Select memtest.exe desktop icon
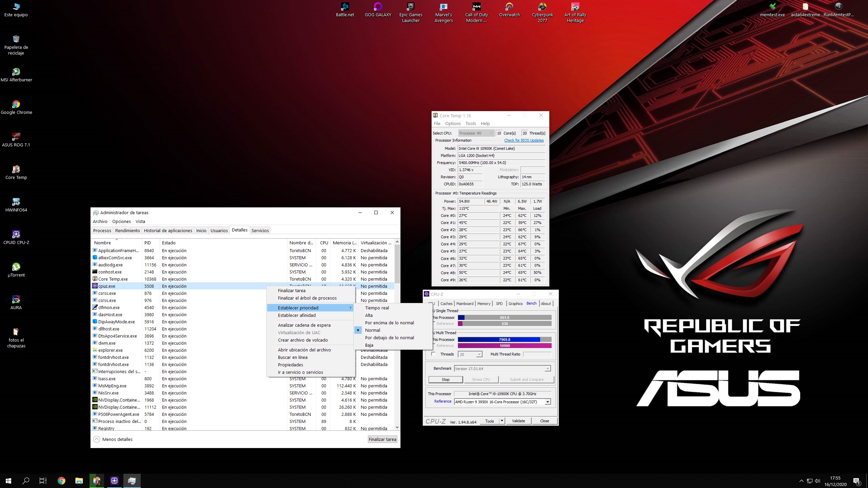868x488 pixels. (x=772, y=10)
